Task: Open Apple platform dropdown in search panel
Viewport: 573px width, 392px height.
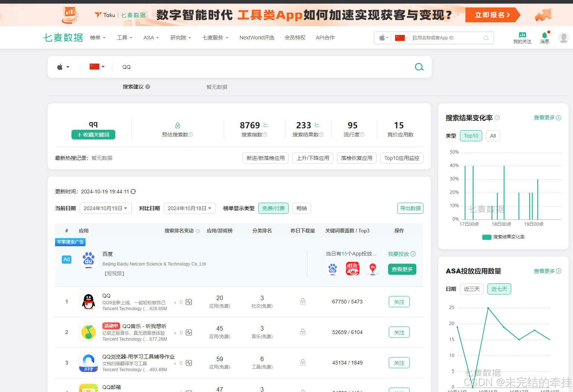Action: point(63,67)
